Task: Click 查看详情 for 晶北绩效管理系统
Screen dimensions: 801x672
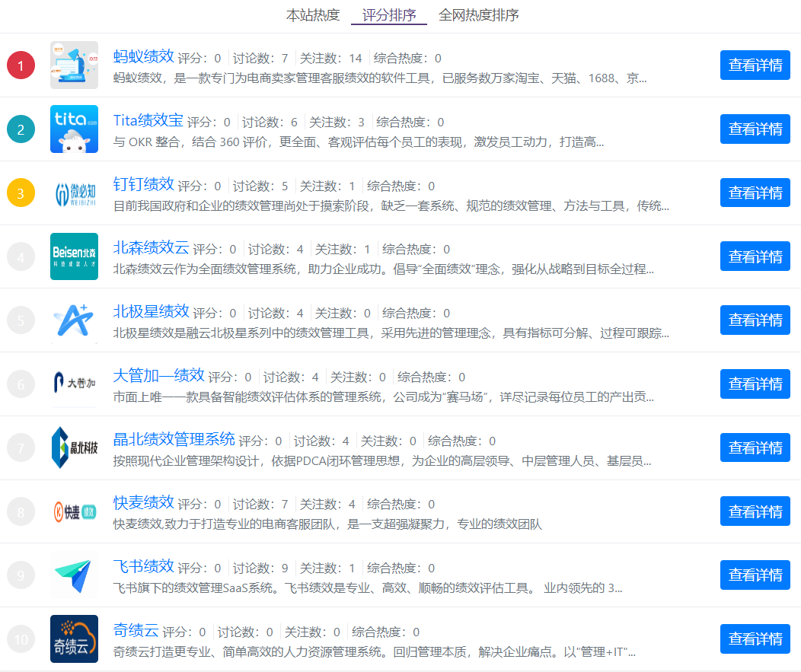Action: pos(755,447)
